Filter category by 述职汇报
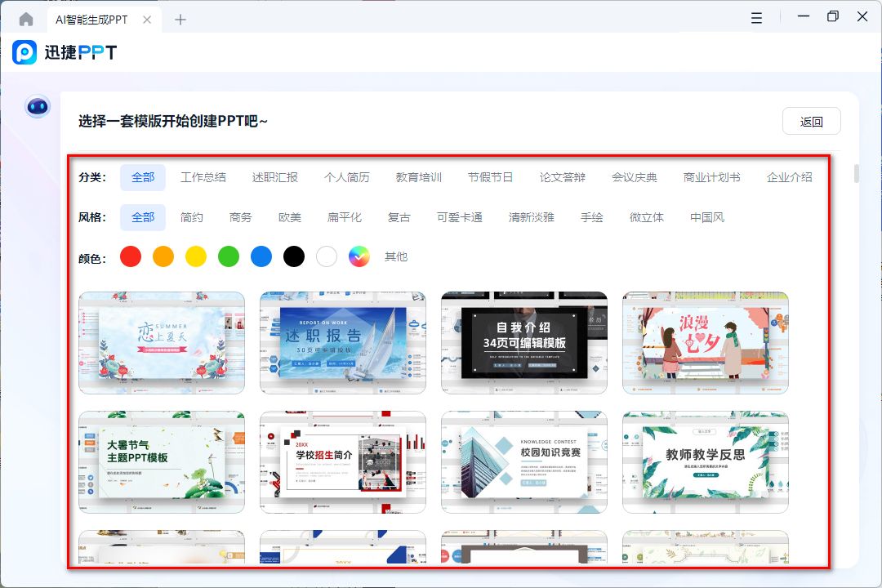Image resolution: width=882 pixels, height=588 pixels. [x=275, y=177]
